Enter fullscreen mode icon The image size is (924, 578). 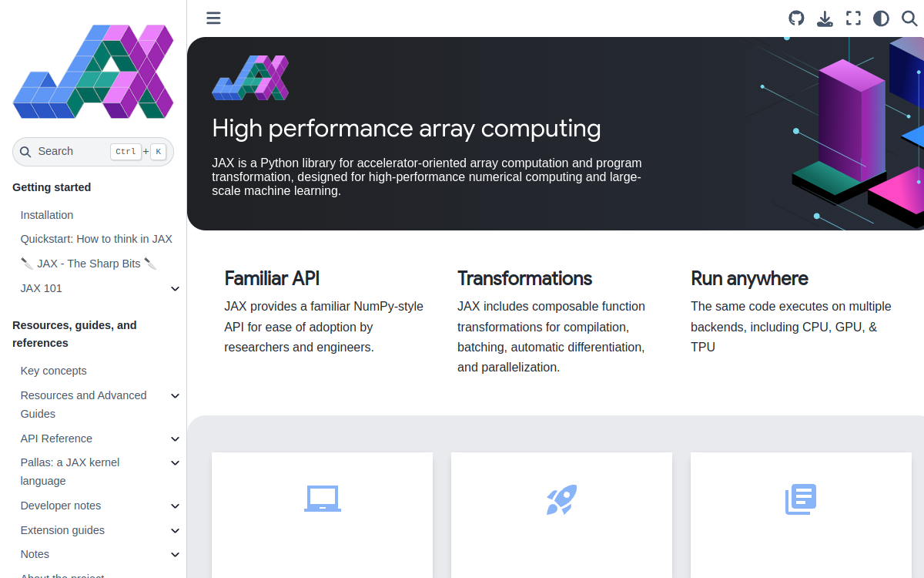(x=853, y=18)
